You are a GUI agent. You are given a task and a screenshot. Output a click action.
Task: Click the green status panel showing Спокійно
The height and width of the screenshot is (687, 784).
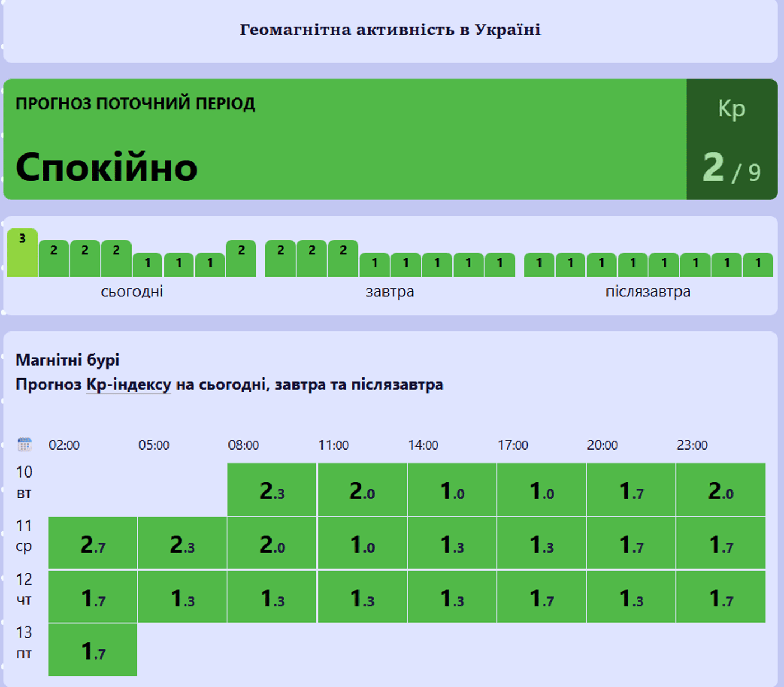[336, 139]
